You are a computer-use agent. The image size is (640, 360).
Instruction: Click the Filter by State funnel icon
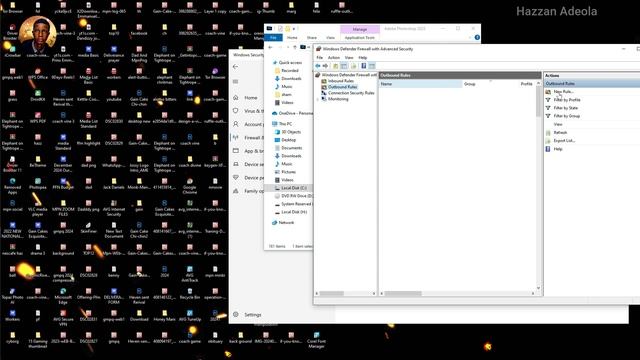[548, 108]
